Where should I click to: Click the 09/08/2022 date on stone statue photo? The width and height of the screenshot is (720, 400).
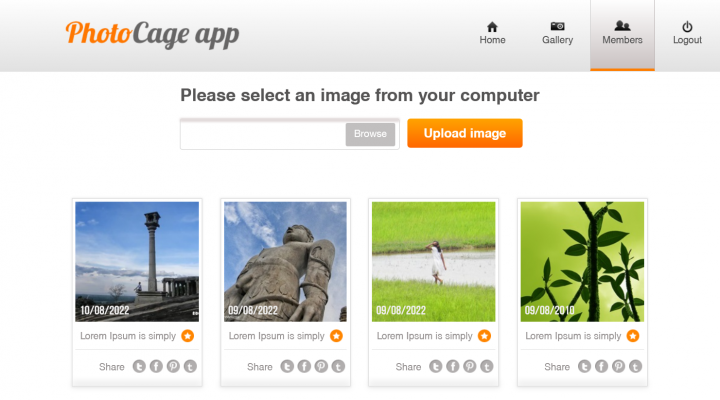point(253,310)
